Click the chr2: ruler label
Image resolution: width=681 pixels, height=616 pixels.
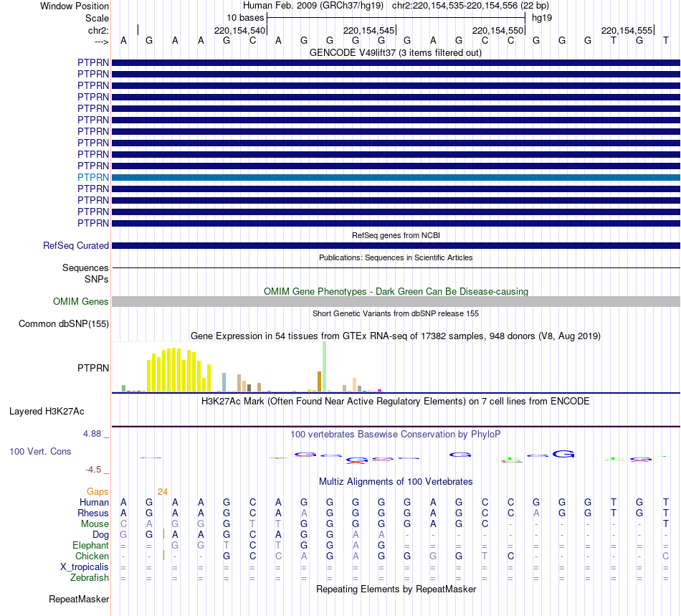tap(98, 30)
